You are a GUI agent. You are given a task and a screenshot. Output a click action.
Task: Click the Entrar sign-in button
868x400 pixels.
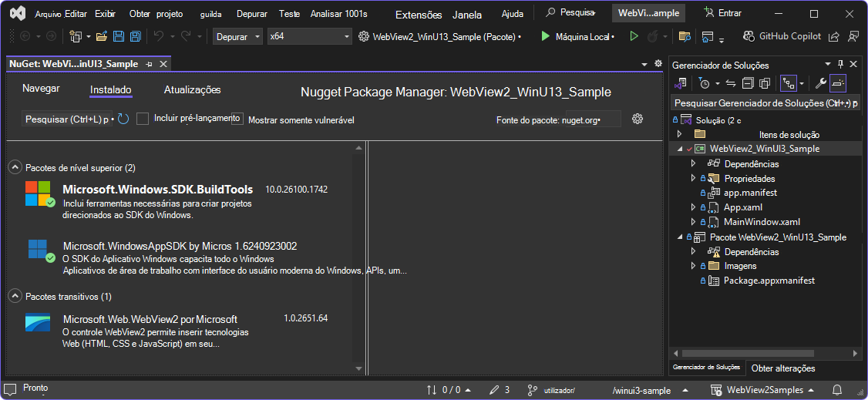pos(722,13)
